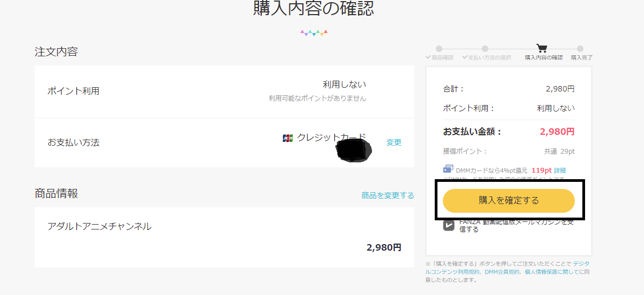Screen dimensions: 644x295
Task: Click the 変更 link for payment method
Action: tap(394, 142)
